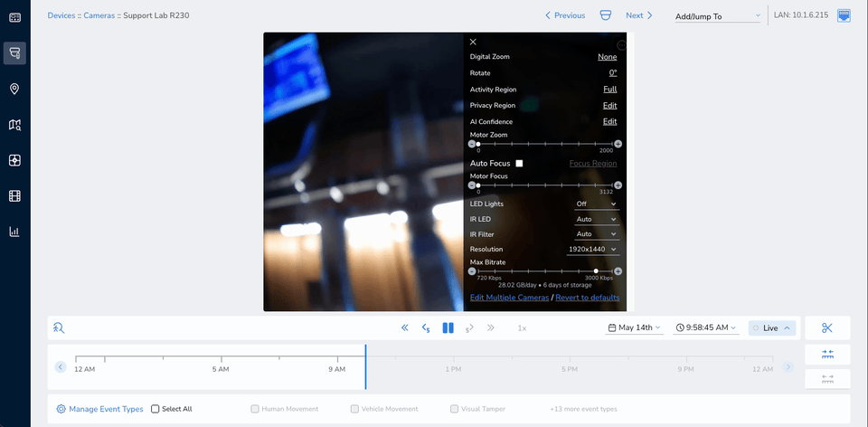The width and height of the screenshot is (868, 427).
Task: Open the reports bar chart icon in sidebar
Action: (15, 232)
